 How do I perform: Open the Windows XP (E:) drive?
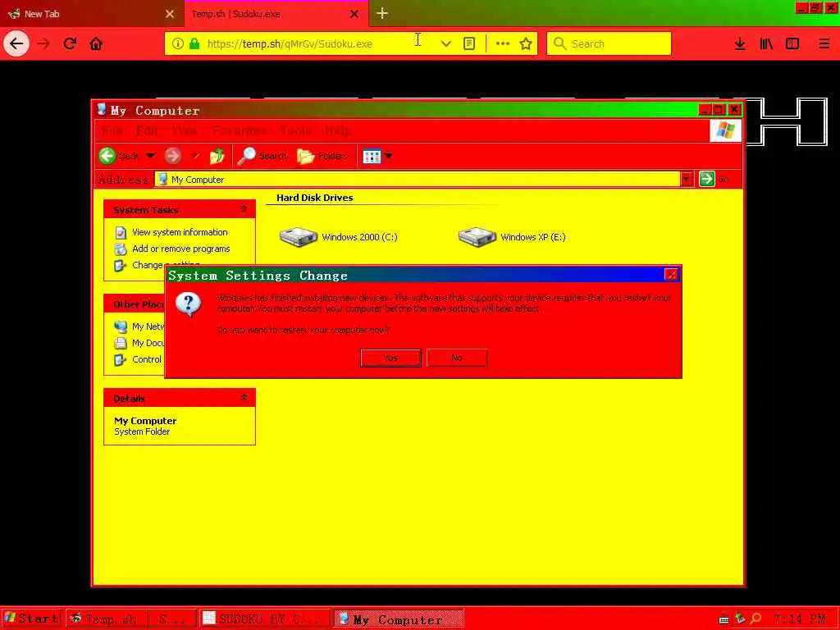tap(512, 237)
